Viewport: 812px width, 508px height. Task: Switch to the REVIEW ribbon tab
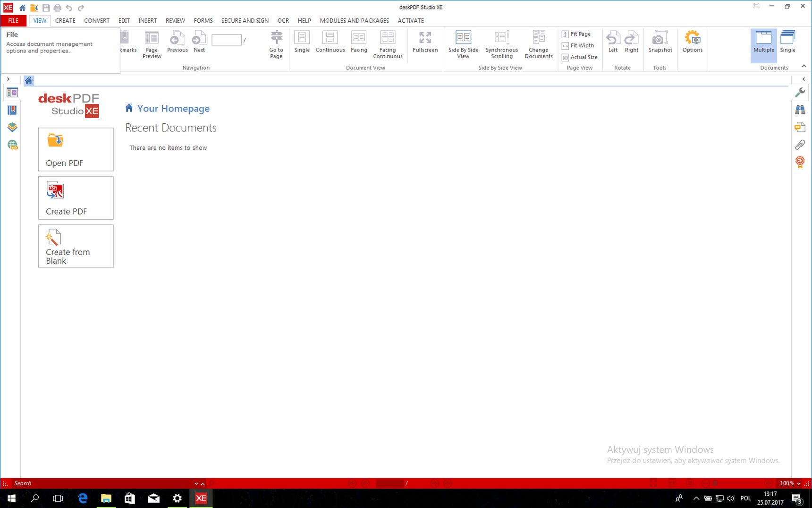175,21
